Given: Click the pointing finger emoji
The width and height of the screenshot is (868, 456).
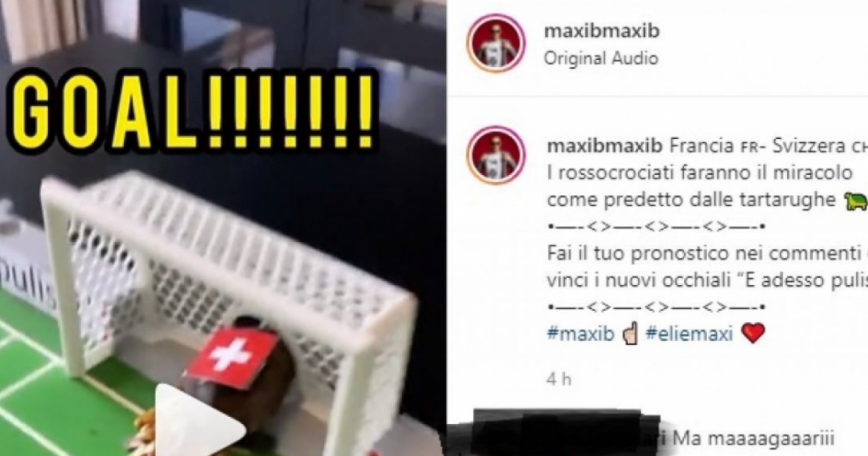Looking at the screenshot, I should (629, 333).
